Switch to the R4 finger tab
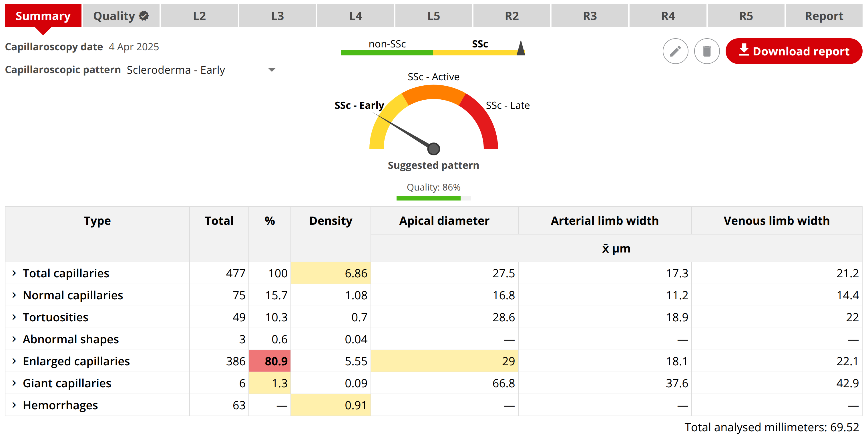The height and width of the screenshot is (439, 868). coord(668,16)
